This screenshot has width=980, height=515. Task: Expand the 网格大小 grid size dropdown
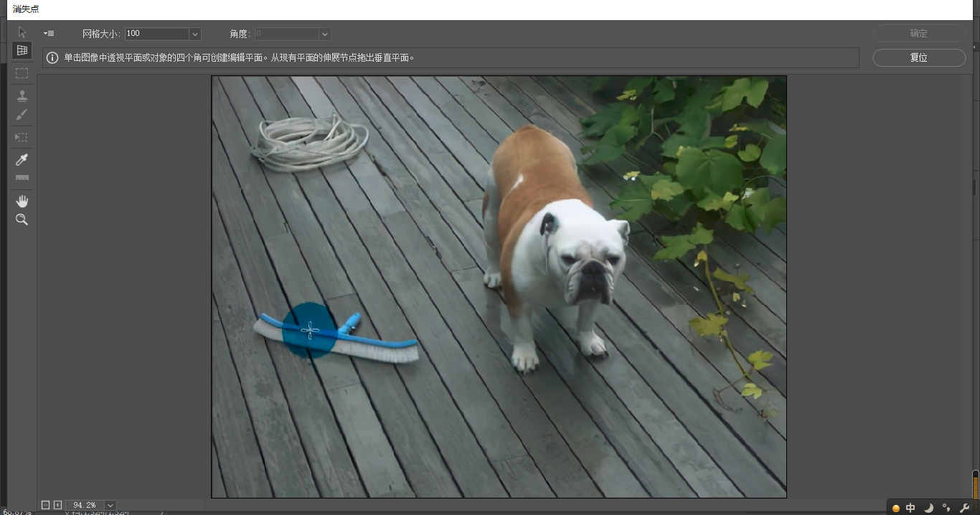click(x=195, y=34)
